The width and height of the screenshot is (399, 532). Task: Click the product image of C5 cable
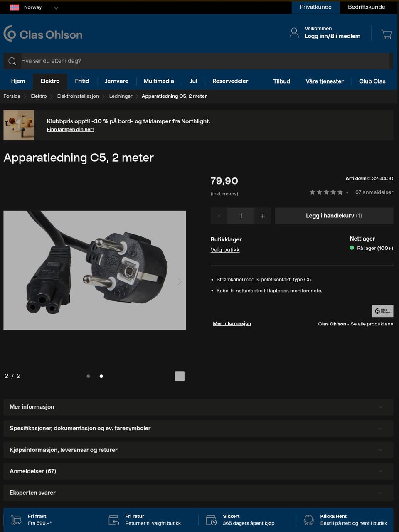[95, 270]
